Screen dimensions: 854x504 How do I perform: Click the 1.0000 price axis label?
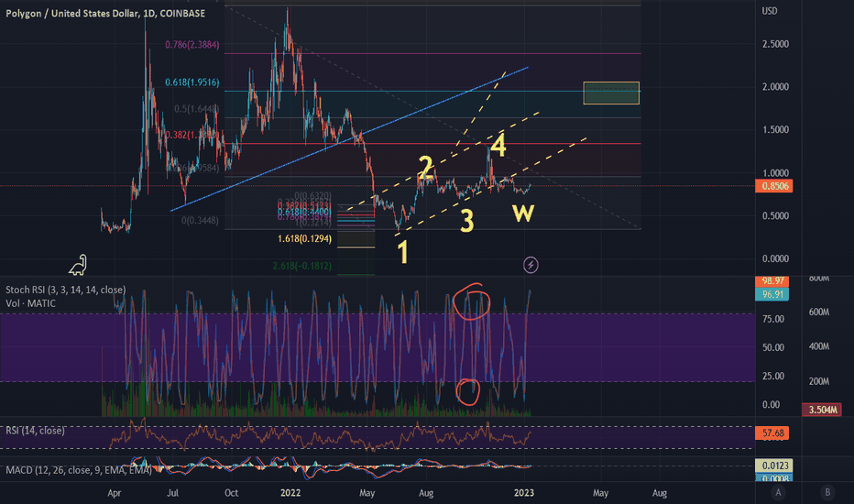pos(775,173)
